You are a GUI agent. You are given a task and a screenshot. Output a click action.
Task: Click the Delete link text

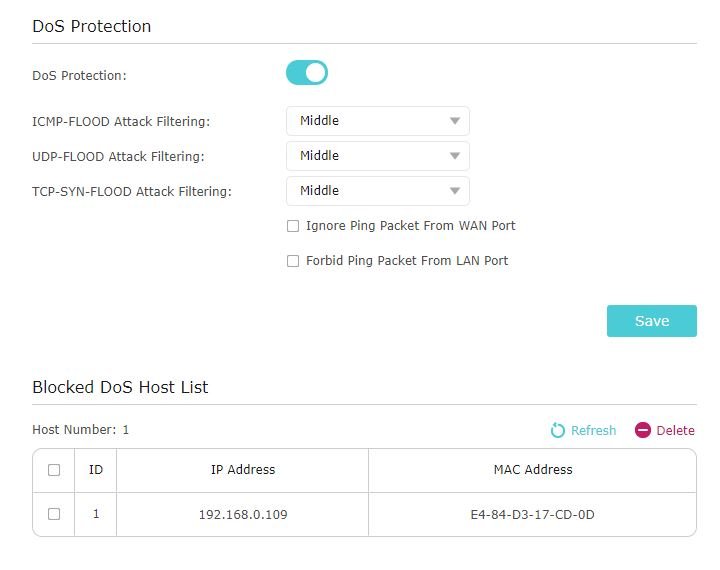coord(675,430)
